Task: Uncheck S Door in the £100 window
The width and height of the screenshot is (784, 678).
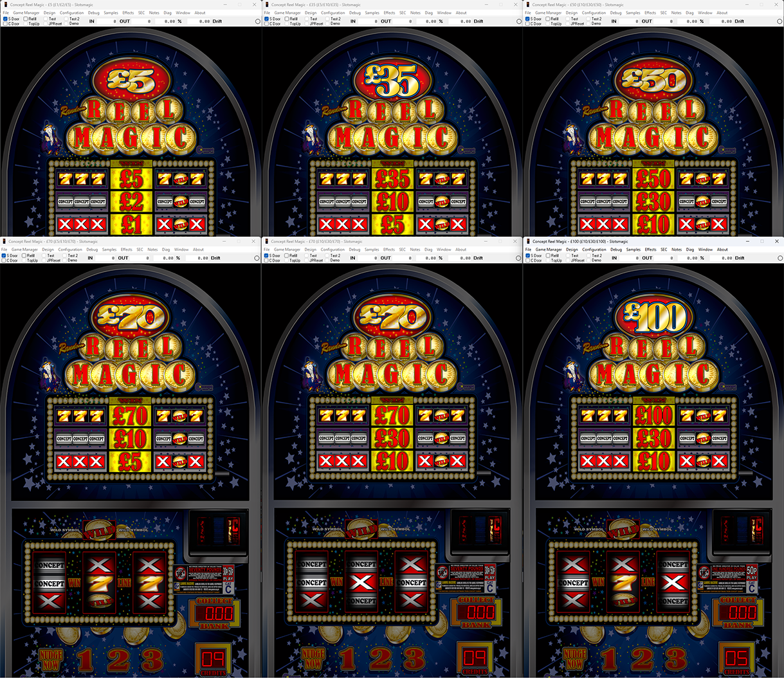Action: click(x=529, y=255)
